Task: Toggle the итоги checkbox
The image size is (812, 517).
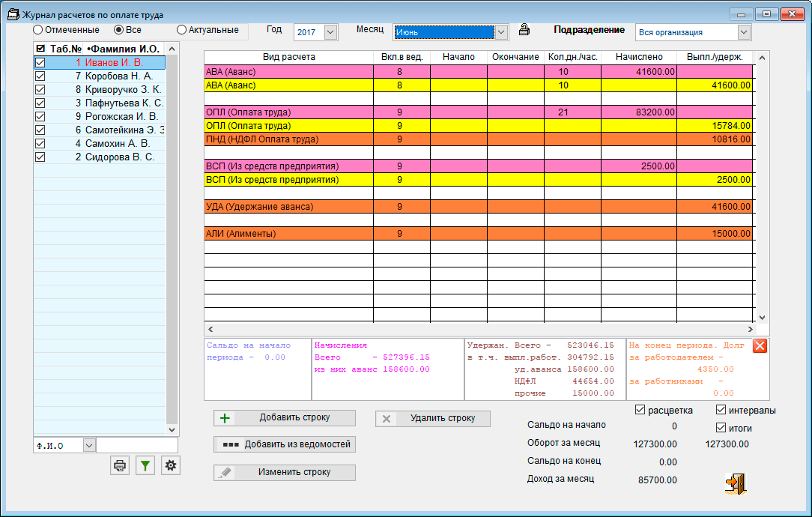Action: click(x=721, y=428)
